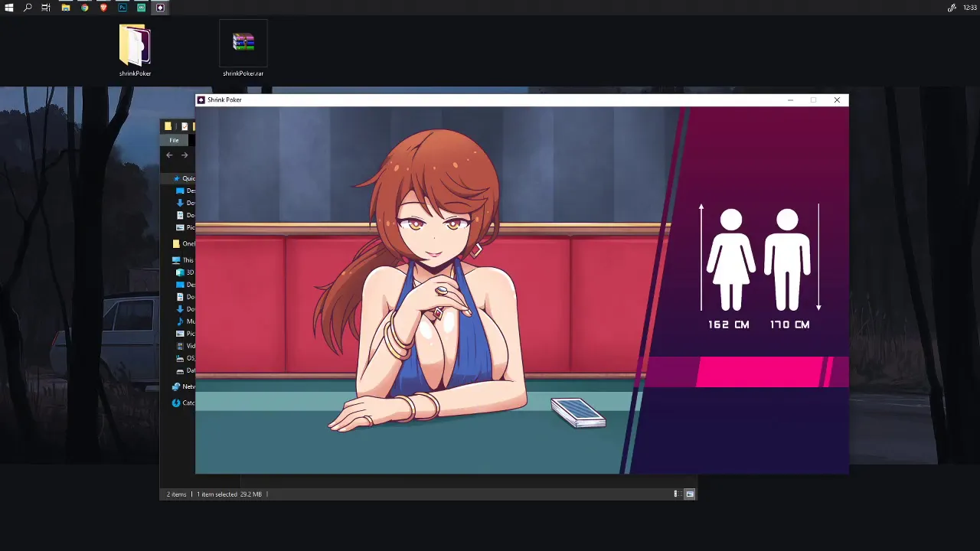Viewport: 980px width, 551px height.
Task: Open 3D Objects under This PC
Action: [186, 272]
